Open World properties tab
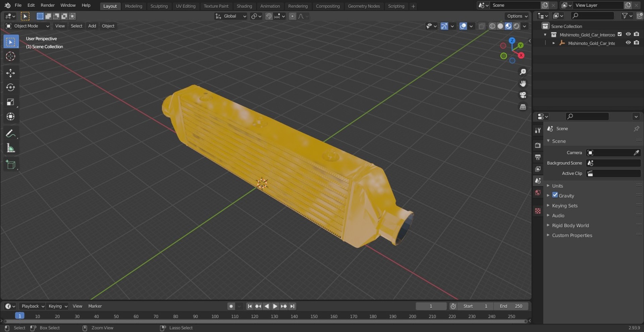This screenshot has width=644, height=332. (x=538, y=193)
